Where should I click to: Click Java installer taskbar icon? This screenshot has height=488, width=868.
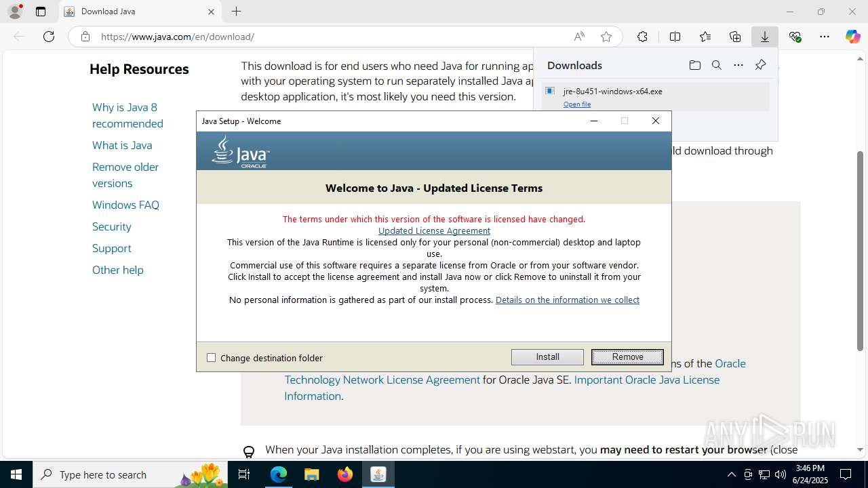378,474
